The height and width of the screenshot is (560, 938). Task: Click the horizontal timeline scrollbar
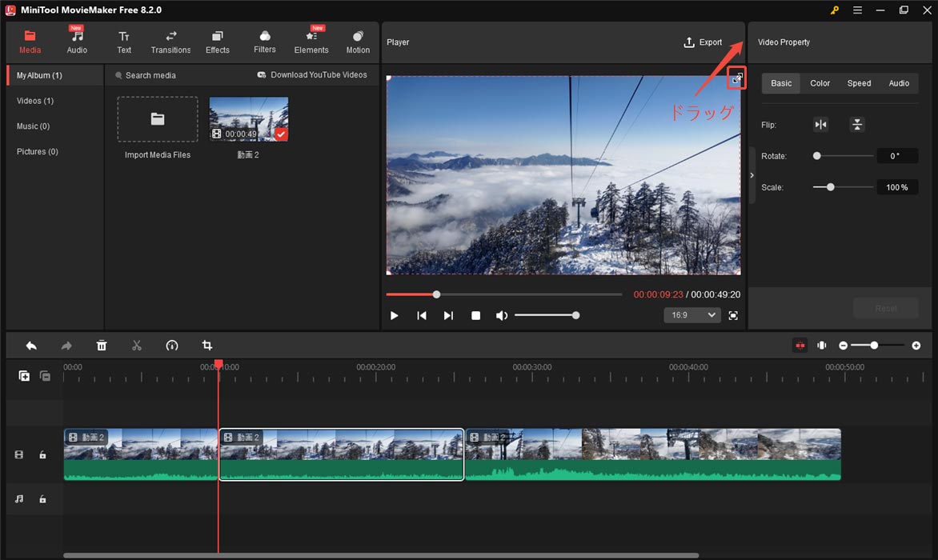[x=381, y=555]
